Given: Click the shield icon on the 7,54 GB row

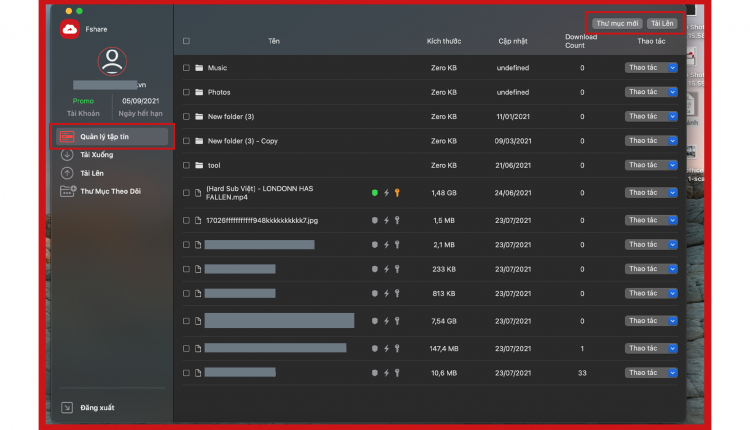Looking at the screenshot, I should click(x=375, y=321).
